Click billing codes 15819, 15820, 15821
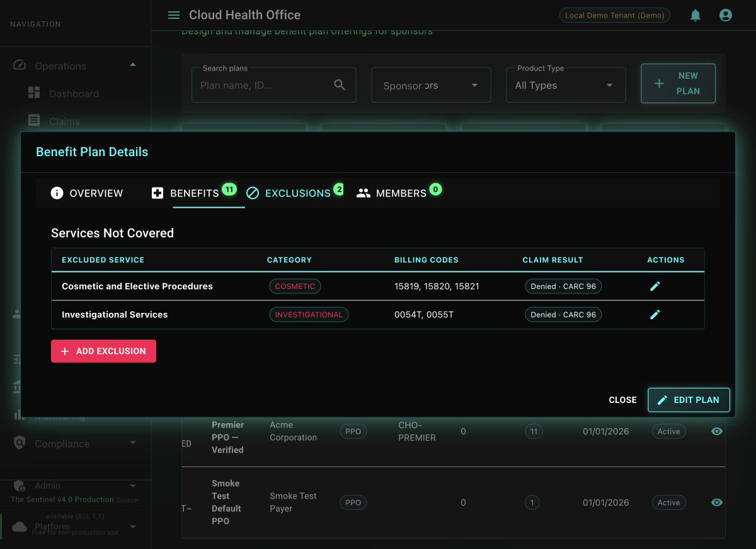Viewport: 756px width, 549px height. click(x=437, y=286)
